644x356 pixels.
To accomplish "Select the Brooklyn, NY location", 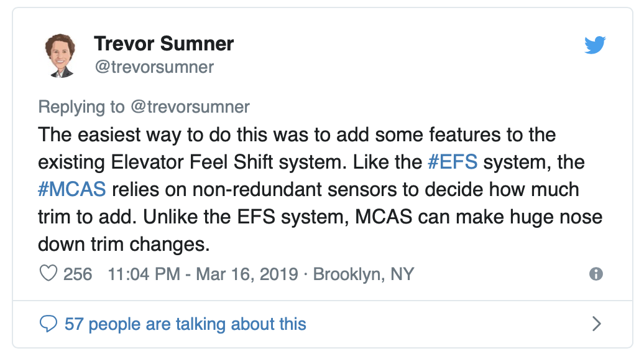I will tap(364, 274).
